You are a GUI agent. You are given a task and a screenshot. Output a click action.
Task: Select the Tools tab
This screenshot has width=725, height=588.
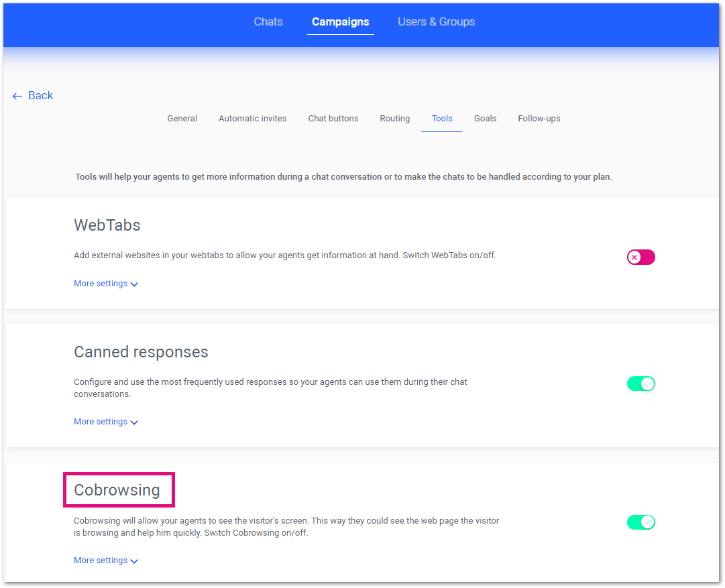pos(441,119)
